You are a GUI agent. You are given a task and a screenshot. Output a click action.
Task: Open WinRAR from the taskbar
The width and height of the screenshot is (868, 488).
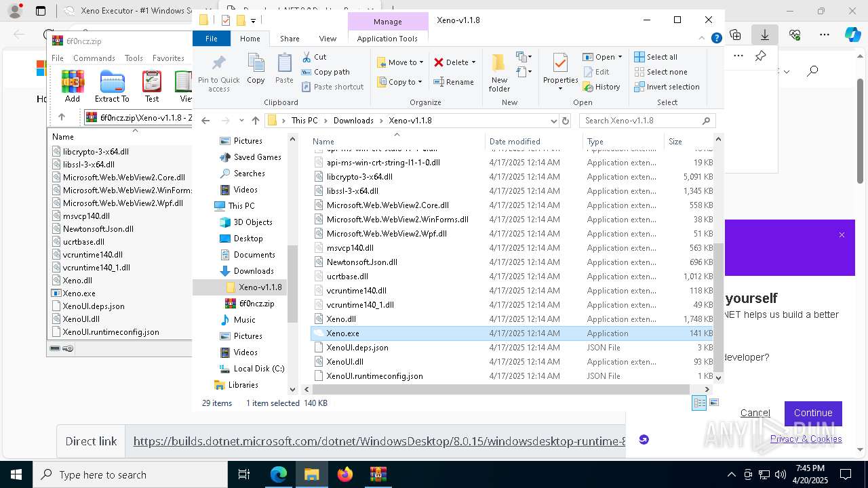[378, 474]
